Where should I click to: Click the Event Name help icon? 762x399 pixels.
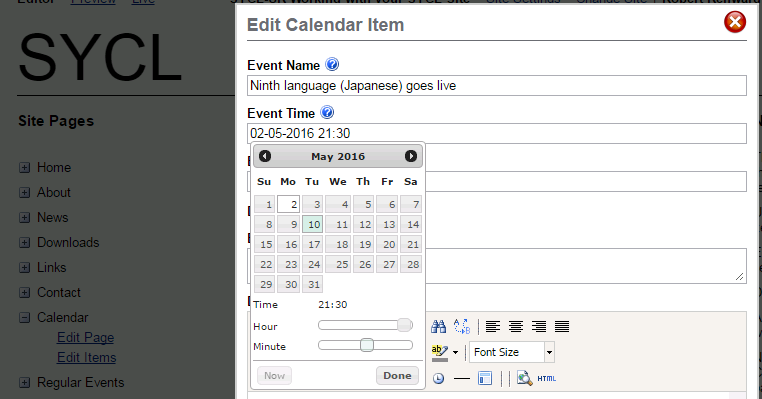click(332, 64)
